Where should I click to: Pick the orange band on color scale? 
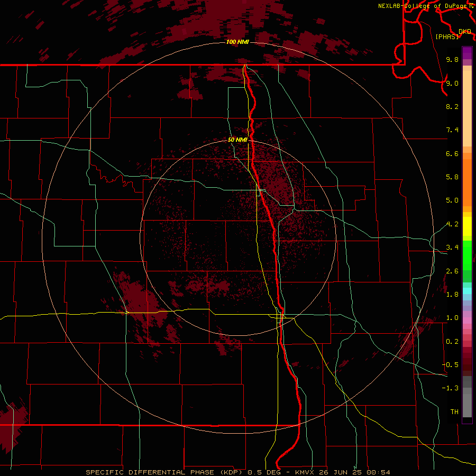[467, 182]
